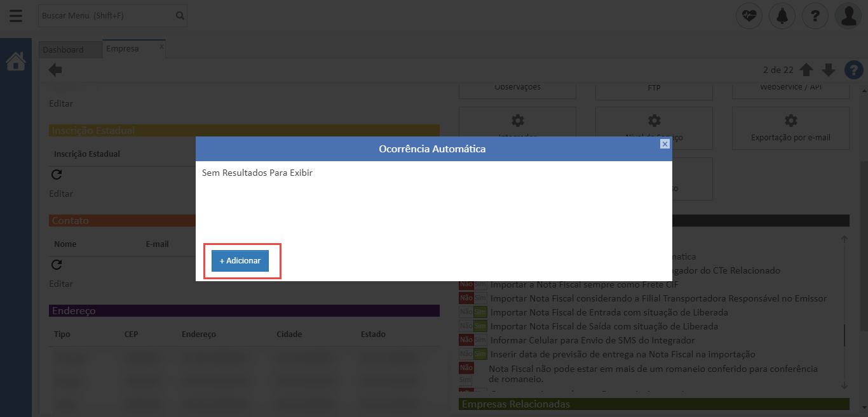The height and width of the screenshot is (417, 868).
Task: Open the user profile avatar
Action: (848, 16)
